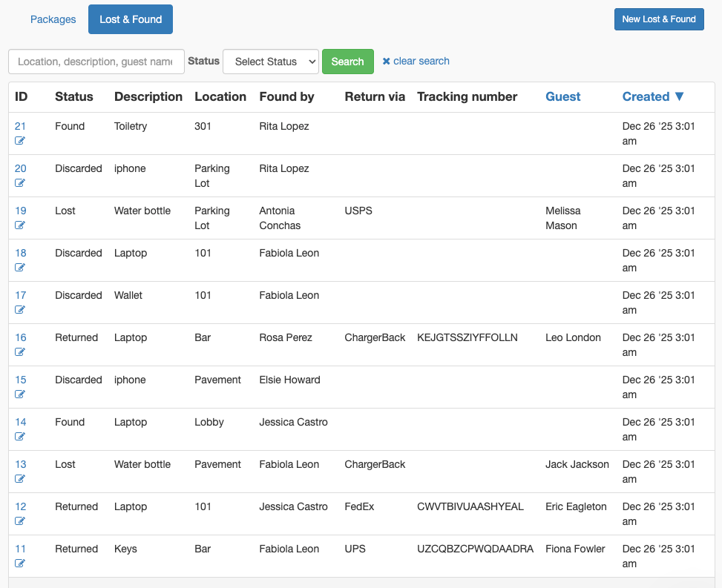The height and width of the screenshot is (588, 722).
Task: Click edit icon for item 16
Action: coord(20,352)
